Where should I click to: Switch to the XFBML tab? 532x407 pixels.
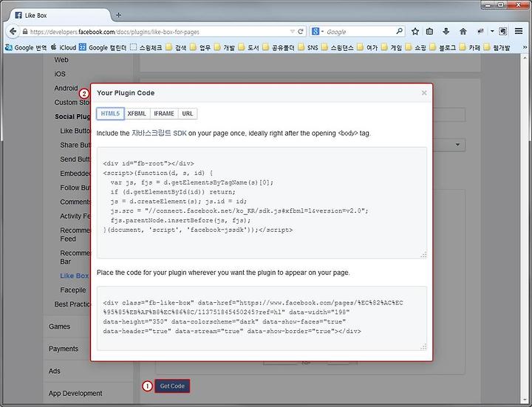coord(137,114)
